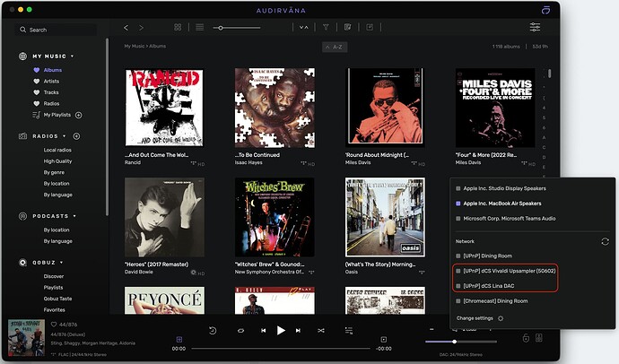Adjust the volume slider
Viewport: 619px width, 364px height.
(455, 342)
